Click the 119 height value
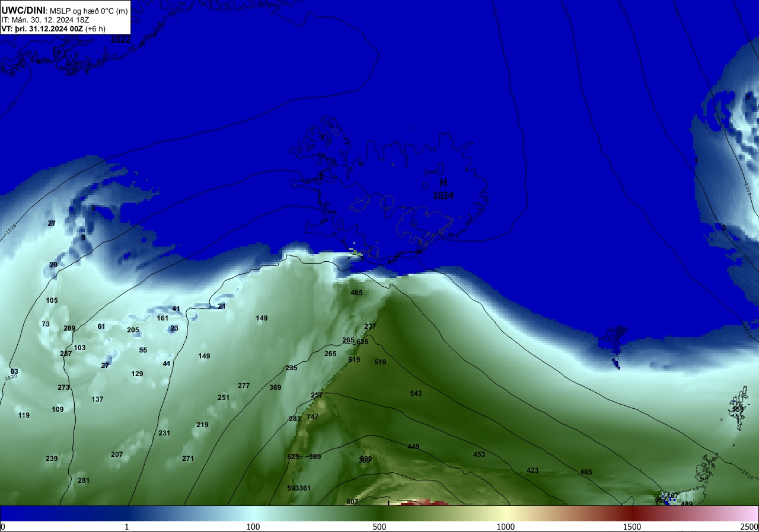Viewport: 759px width, 532px height. 24,415
